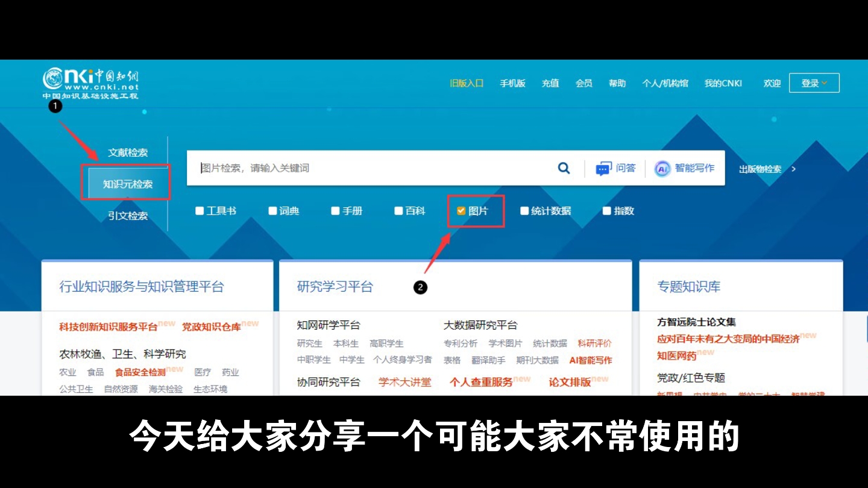This screenshot has width=868, height=488.
Task: Click 研究学习平台 heading
Action: [x=335, y=287]
